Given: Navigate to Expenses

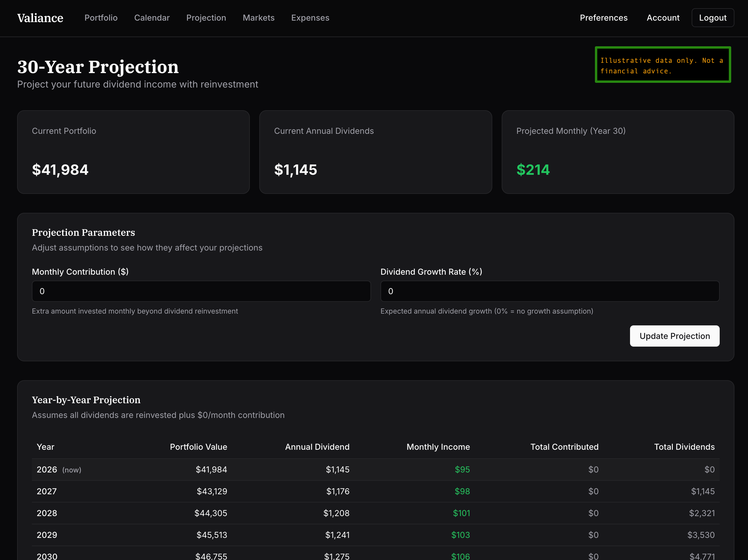Looking at the screenshot, I should 310,18.
